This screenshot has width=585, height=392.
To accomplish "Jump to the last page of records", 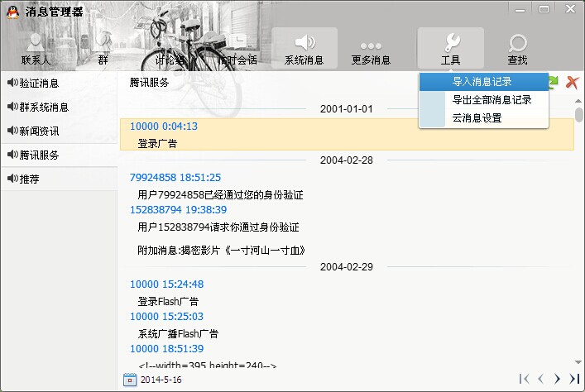I will (x=573, y=379).
